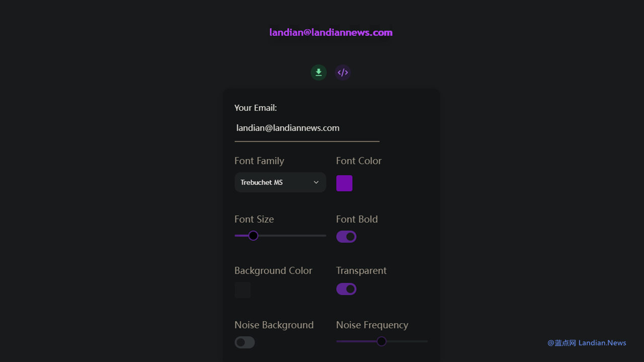The height and width of the screenshot is (362, 644).
Task: Click the Font Color label text
Action: tap(359, 161)
